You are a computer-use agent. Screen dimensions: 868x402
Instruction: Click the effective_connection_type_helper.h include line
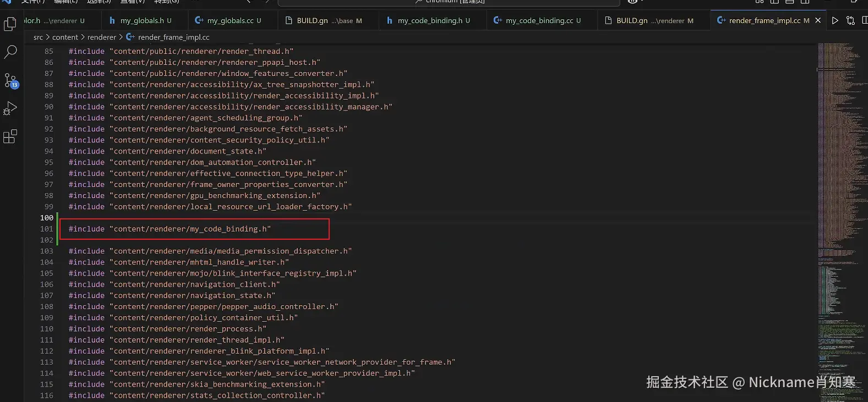pos(208,173)
